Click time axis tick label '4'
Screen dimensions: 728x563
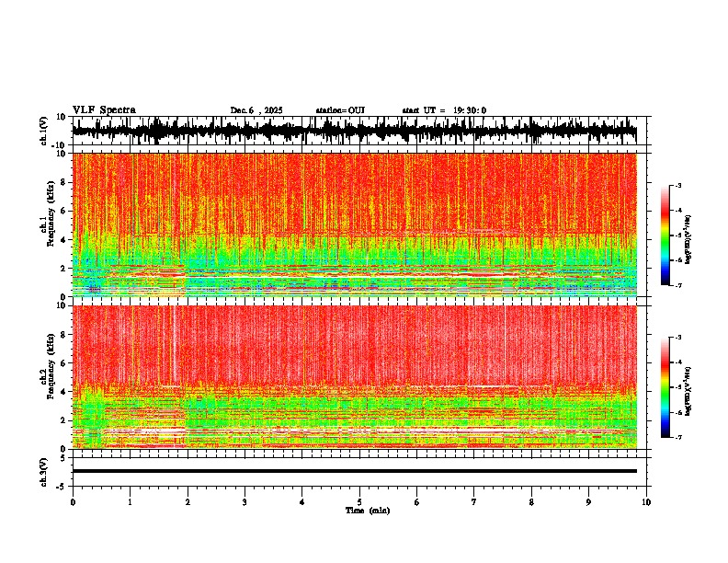coord(301,502)
